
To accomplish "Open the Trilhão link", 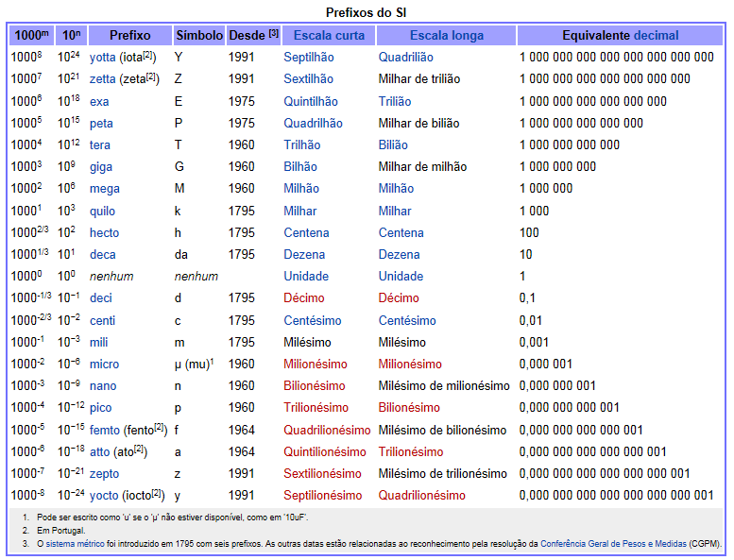I will [302, 145].
